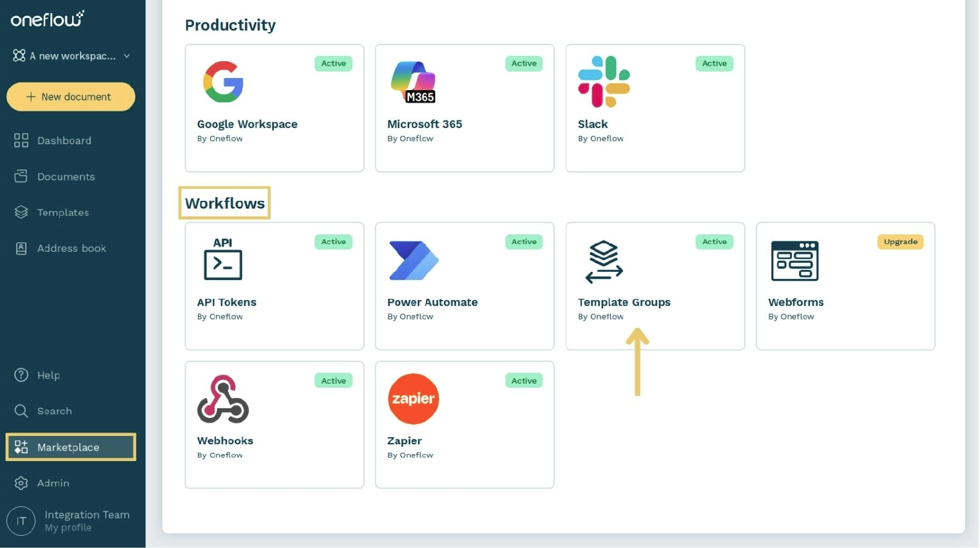Click the Dashboard grid icon

pyautogui.click(x=21, y=140)
